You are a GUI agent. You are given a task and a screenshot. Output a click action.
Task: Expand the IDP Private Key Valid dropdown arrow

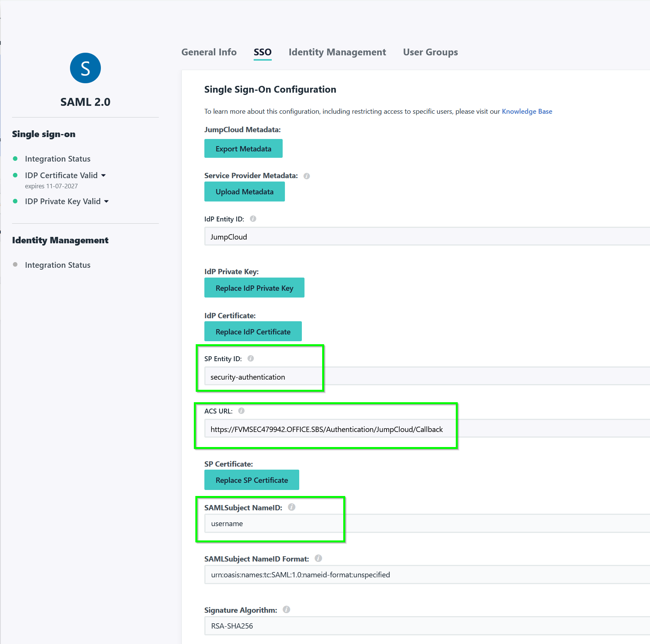pos(107,201)
